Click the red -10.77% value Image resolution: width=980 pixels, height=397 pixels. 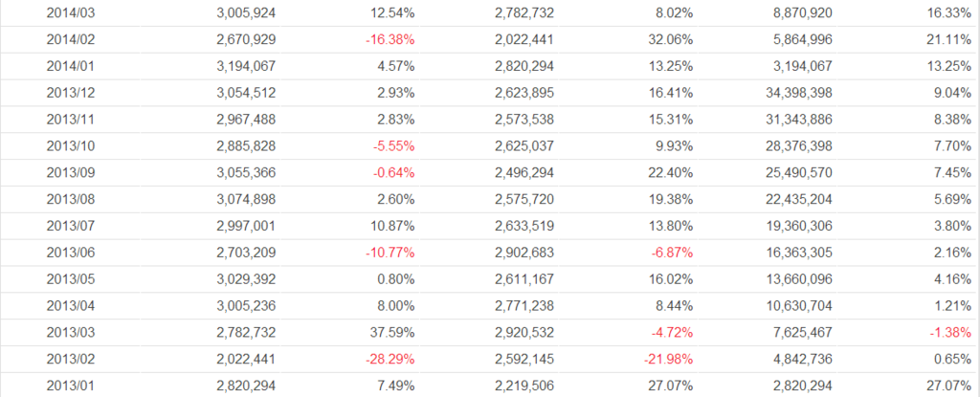390,252
